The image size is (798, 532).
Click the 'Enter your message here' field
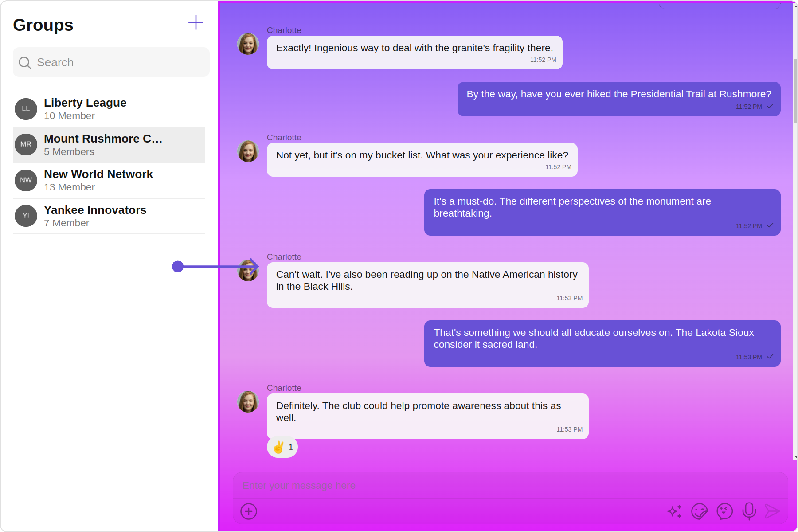(x=509, y=485)
